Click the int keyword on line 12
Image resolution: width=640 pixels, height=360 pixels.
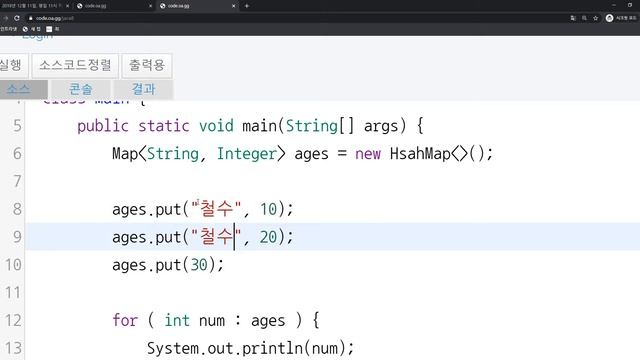click(x=177, y=320)
